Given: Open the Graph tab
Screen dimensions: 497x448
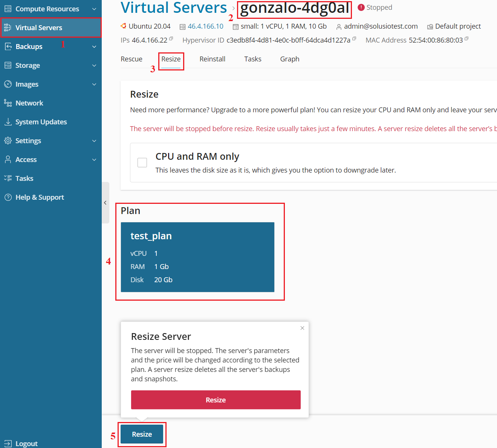Looking at the screenshot, I should pyautogui.click(x=289, y=59).
